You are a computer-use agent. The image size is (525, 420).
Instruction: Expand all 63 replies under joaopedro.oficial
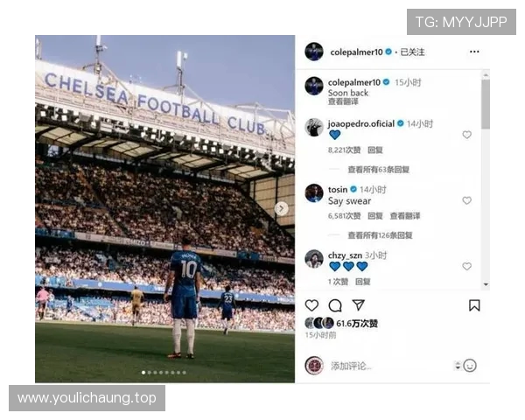(378, 170)
